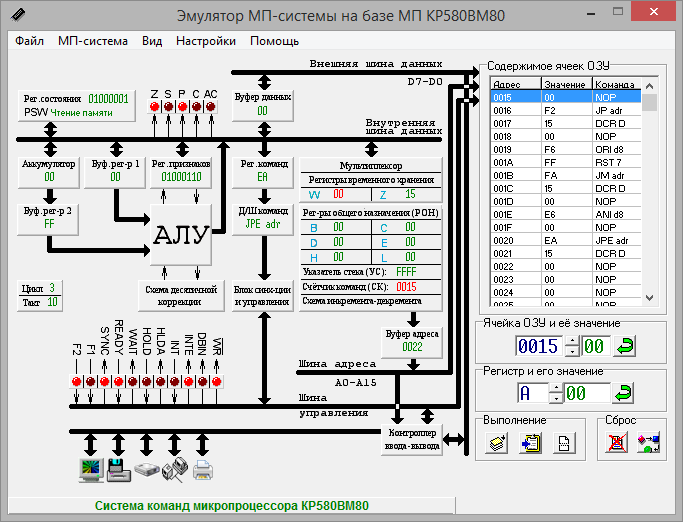683x522 pixels.
Task: Toggle the DBIN signal lamp
Action: pyautogui.click(x=203, y=382)
